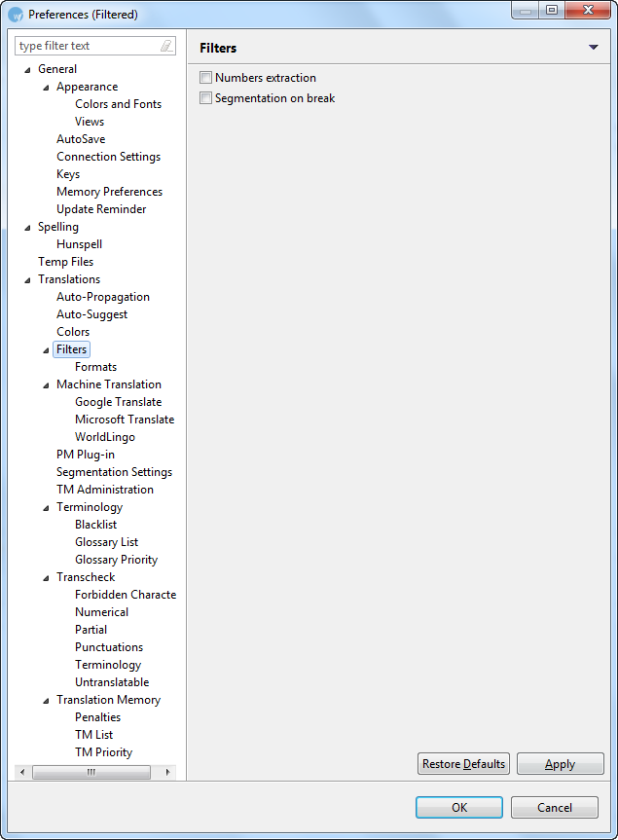Select Terminology under Transcheck
This screenshot has height=840, width=618.
point(108,665)
